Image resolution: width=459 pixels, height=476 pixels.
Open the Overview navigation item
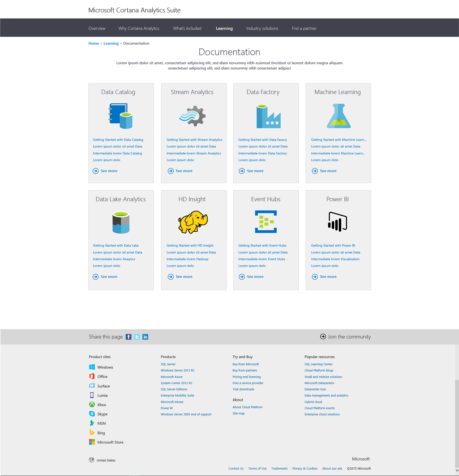point(97,28)
